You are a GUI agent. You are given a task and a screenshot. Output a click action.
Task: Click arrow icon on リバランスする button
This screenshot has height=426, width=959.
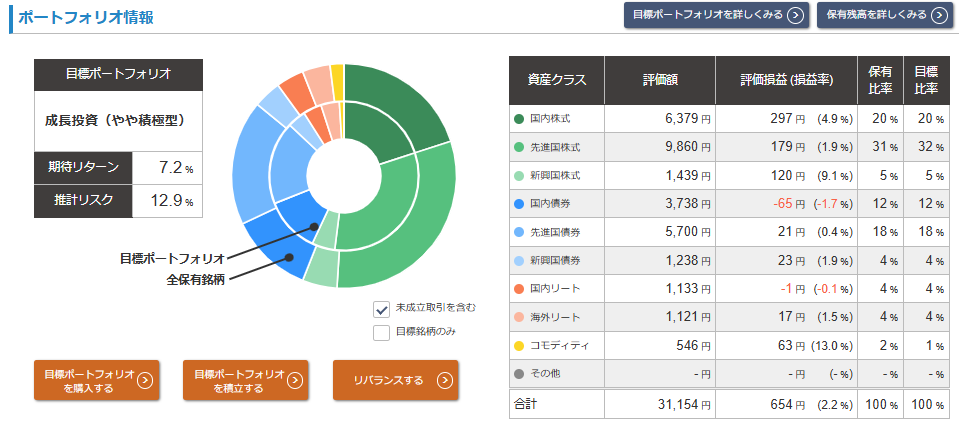pyautogui.click(x=445, y=381)
